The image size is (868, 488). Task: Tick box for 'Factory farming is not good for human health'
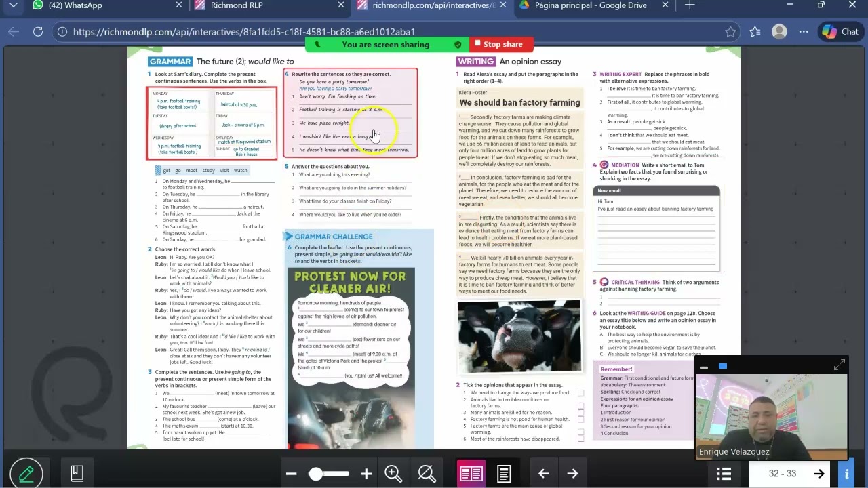click(x=580, y=419)
